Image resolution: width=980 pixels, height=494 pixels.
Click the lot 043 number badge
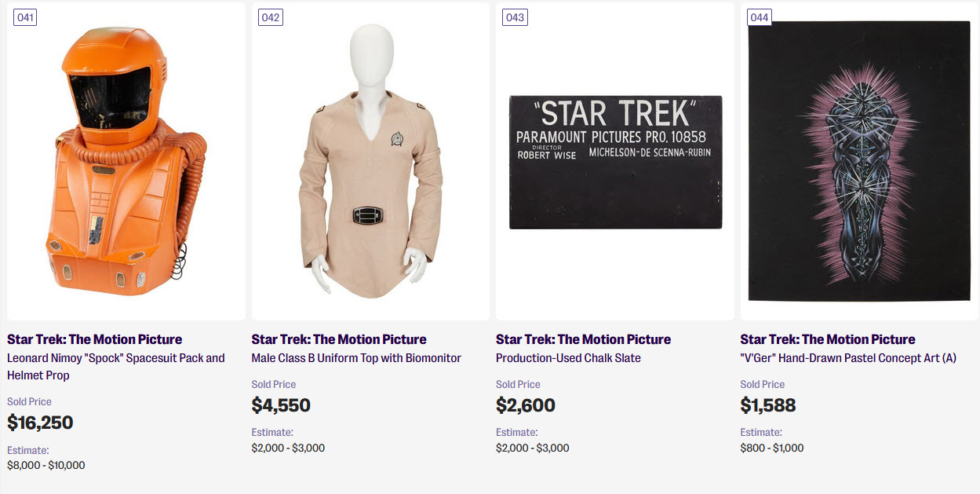(x=515, y=17)
